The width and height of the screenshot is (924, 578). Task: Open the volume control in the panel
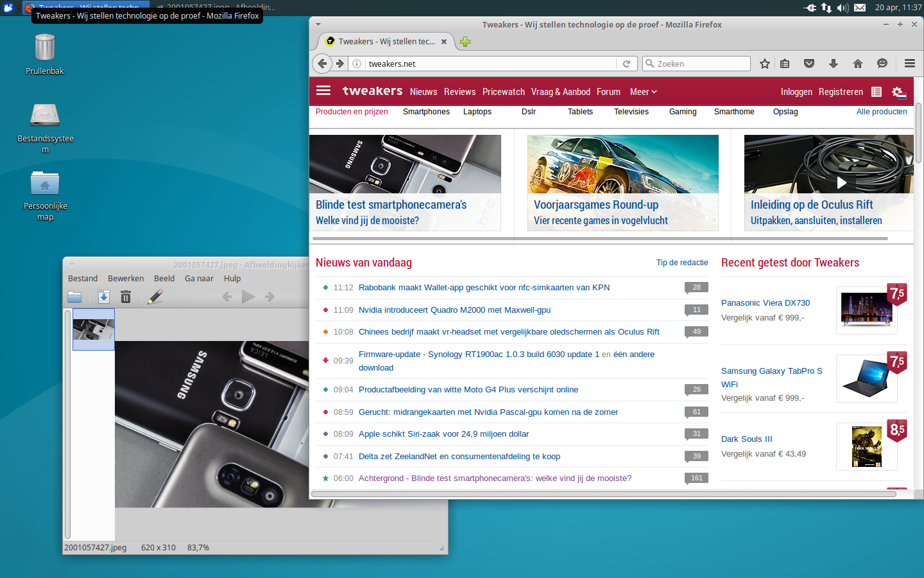tap(843, 8)
